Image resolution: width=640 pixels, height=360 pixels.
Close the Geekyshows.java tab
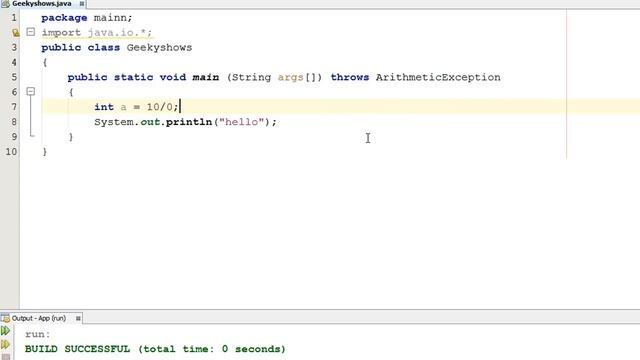point(82,4)
